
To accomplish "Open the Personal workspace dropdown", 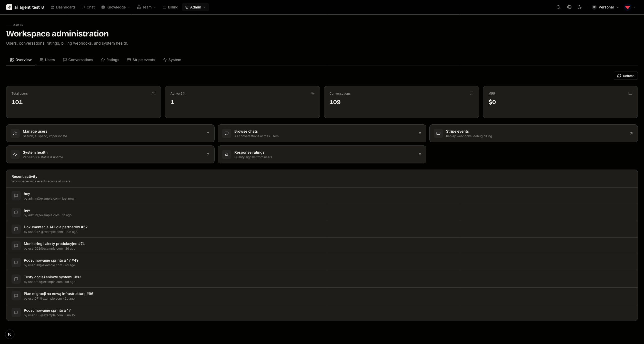I will [x=605, y=7].
